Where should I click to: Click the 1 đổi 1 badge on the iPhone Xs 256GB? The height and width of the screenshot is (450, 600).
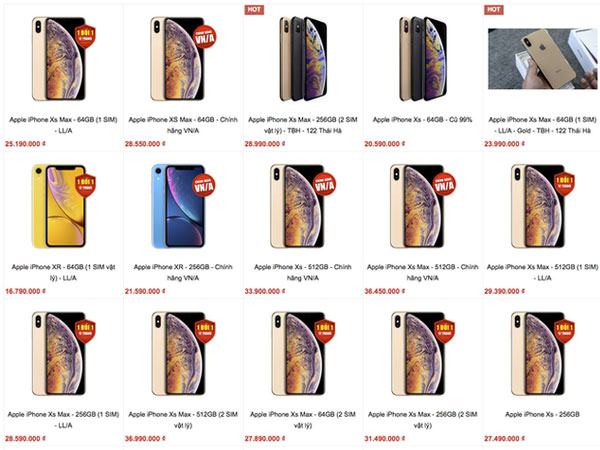564,331
